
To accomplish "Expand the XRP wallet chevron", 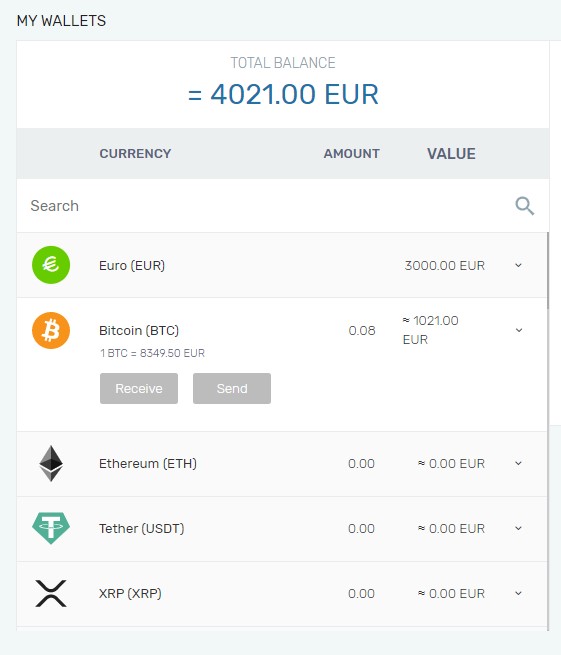I will 518,593.
